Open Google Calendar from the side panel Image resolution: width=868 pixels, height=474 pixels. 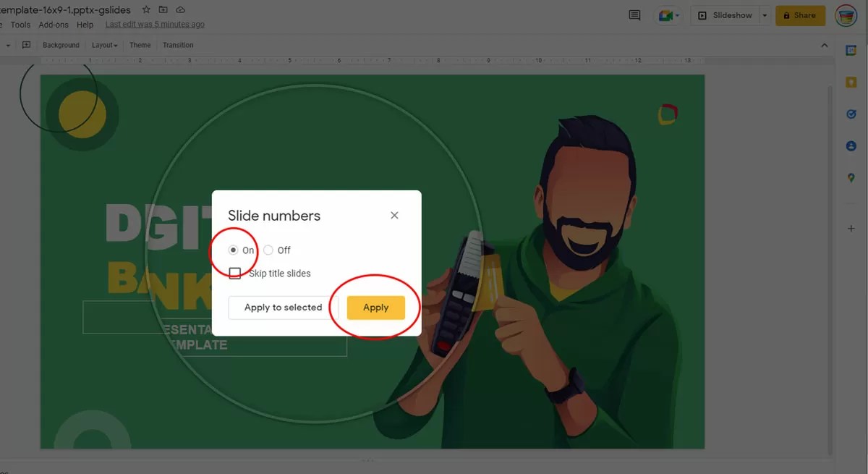point(851,49)
